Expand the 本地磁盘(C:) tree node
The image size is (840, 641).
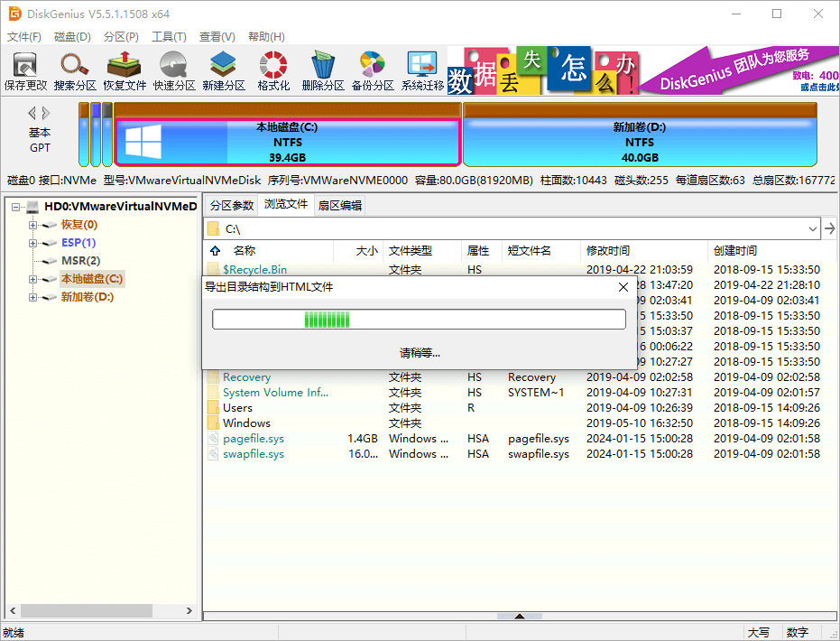pyautogui.click(x=33, y=279)
